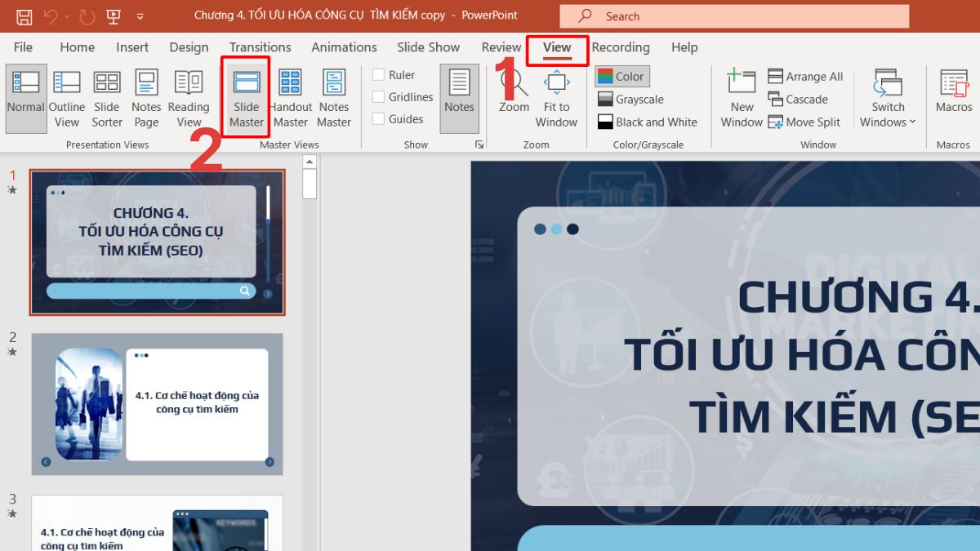Screen dimensions: 980x551
Task: Click Fit to Window
Action: click(557, 99)
